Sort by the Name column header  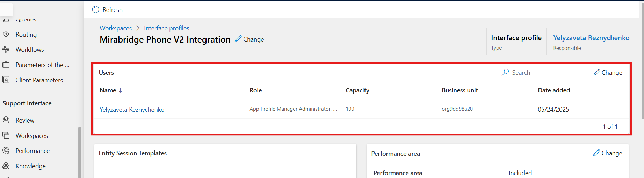click(108, 90)
